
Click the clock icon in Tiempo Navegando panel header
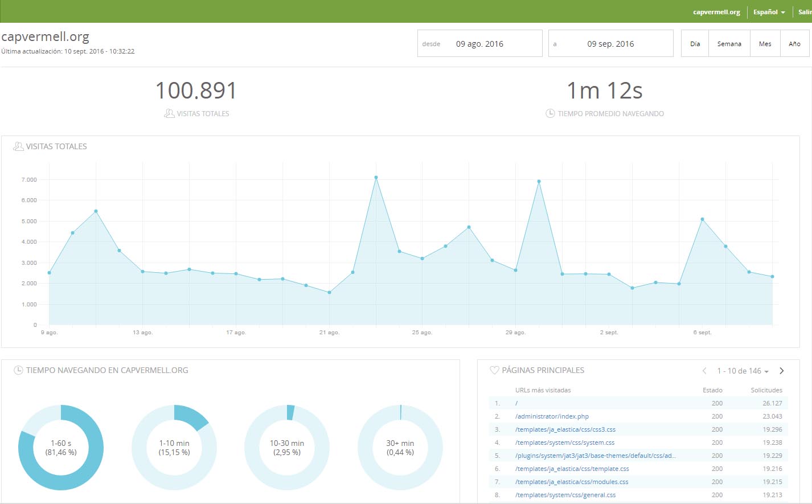point(18,370)
